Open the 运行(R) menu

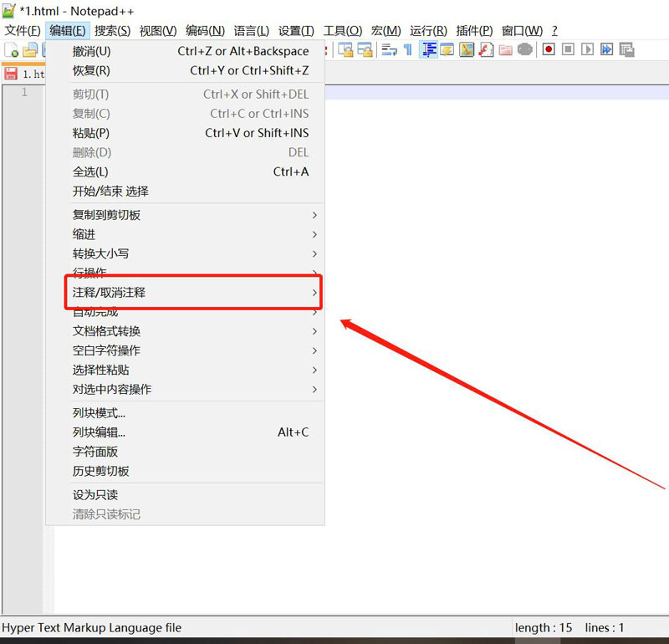coord(428,31)
